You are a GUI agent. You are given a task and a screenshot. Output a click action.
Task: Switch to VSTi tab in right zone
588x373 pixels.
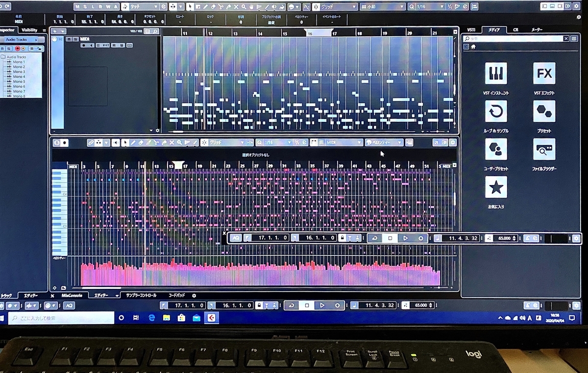(471, 30)
